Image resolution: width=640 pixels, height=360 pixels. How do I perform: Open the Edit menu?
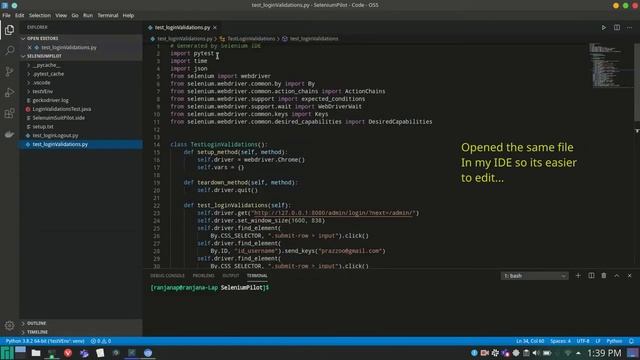pos(20,16)
